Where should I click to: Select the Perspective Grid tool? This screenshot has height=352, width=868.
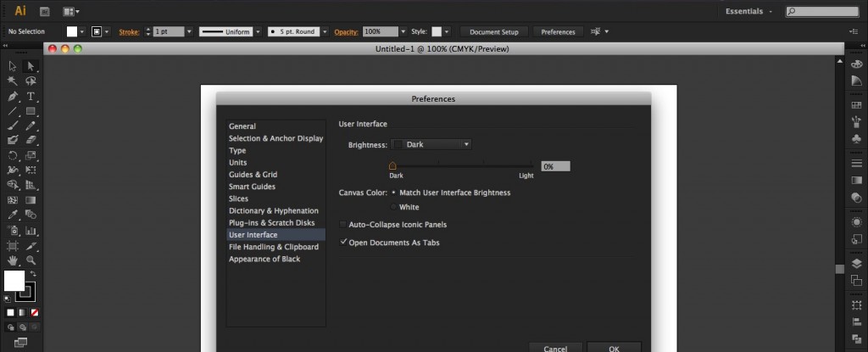(x=31, y=185)
